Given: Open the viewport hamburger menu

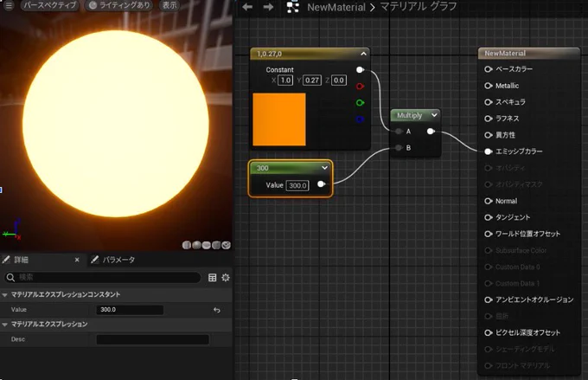Looking at the screenshot, I should (x=9, y=5).
